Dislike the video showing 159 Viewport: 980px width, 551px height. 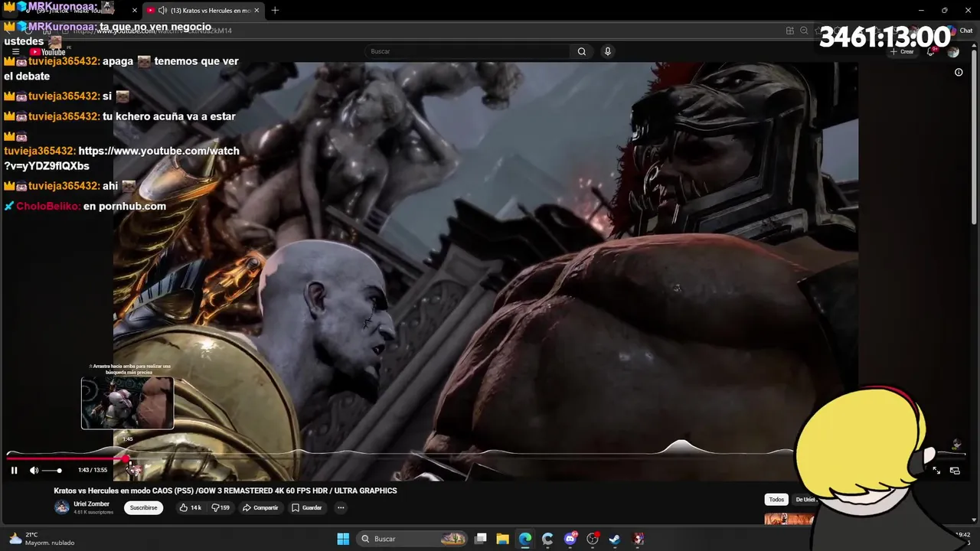(x=220, y=507)
